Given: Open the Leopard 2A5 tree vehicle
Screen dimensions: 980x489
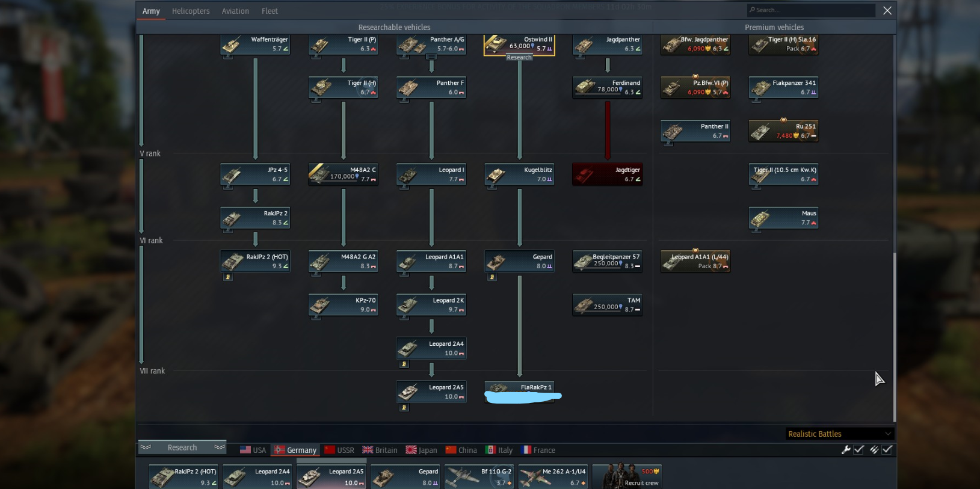Looking at the screenshot, I should 431,392.
